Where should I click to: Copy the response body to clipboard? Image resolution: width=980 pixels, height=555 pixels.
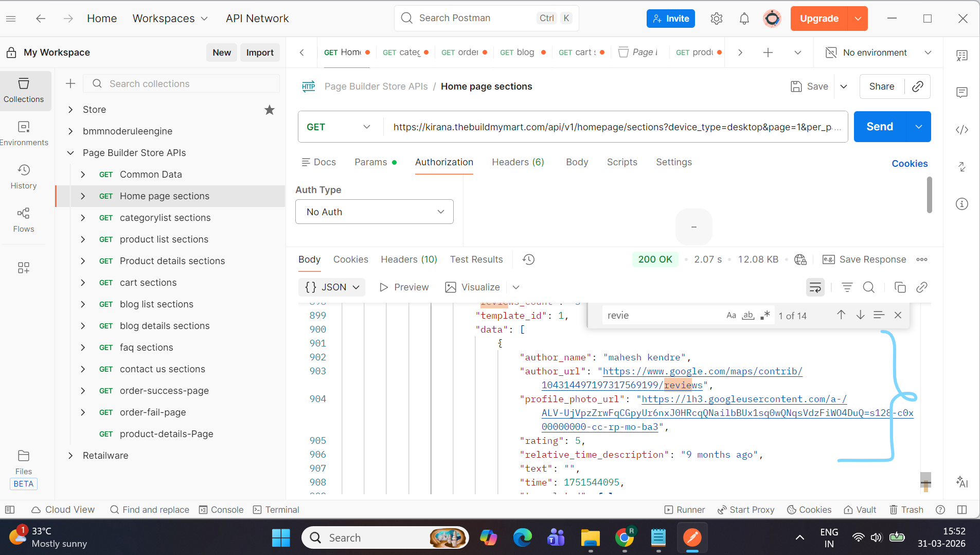(900, 287)
